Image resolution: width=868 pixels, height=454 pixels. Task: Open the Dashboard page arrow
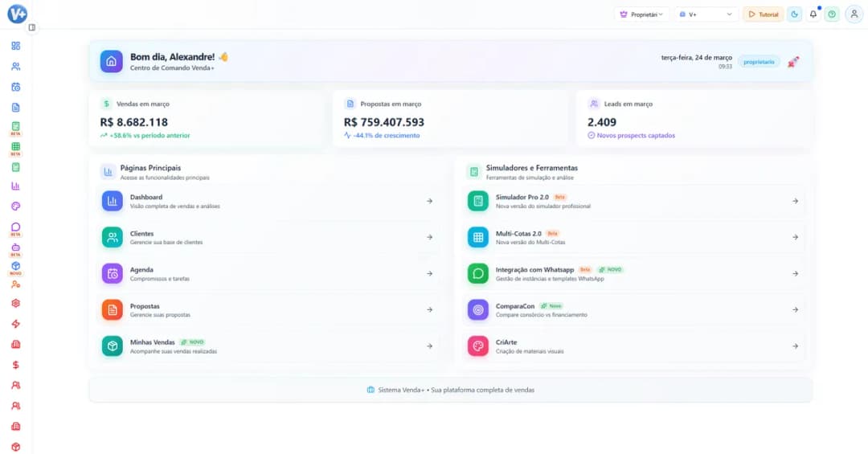click(x=429, y=201)
